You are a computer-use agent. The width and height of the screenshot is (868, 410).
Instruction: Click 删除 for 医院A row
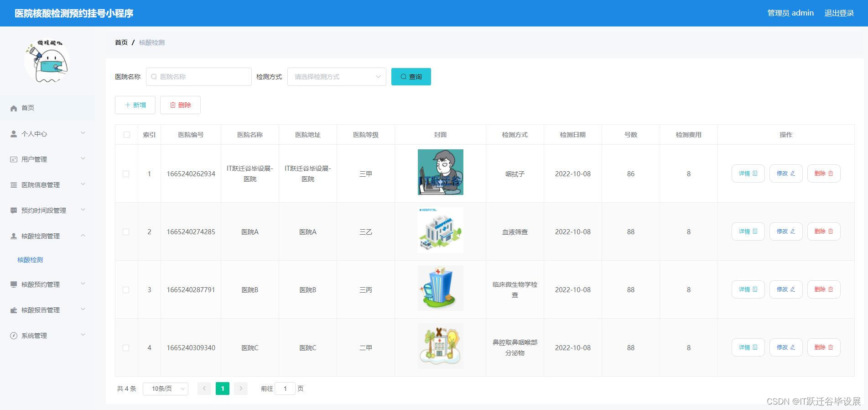point(824,231)
